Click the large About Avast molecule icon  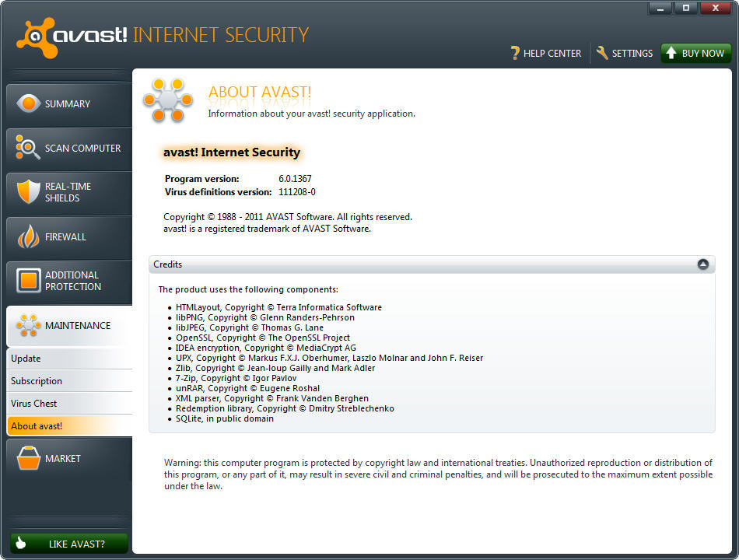(x=168, y=100)
